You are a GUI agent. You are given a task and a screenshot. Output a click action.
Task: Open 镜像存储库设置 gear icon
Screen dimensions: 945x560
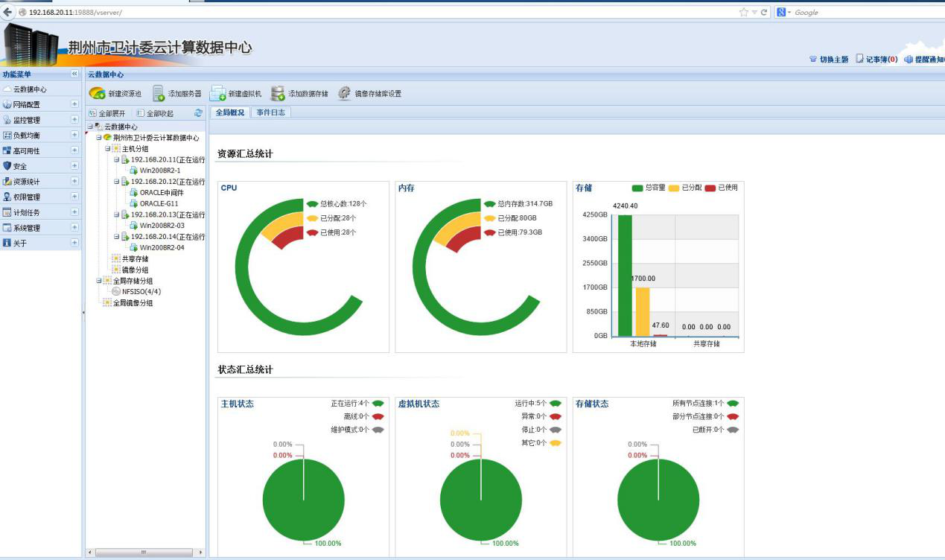pos(344,94)
